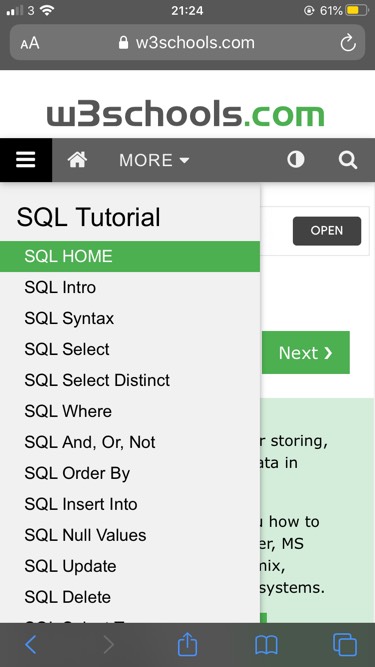
Task: Expand the MORE dropdown menu
Action: point(154,160)
